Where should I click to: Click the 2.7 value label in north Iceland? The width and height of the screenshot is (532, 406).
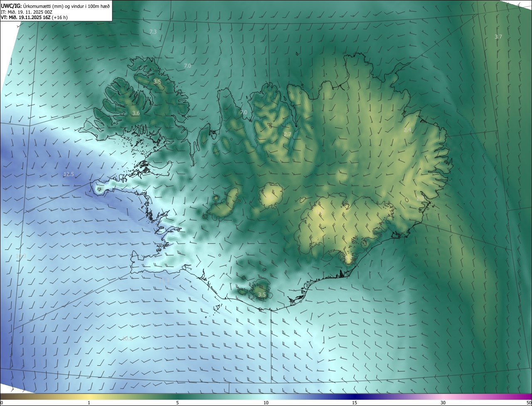(x=288, y=135)
